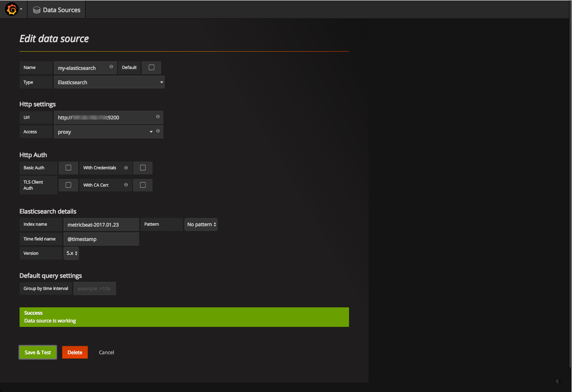This screenshot has width=572, height=392.
Task: Open the Grafana logo main menu
Action: pyautogui.click(x=13, y=10)
